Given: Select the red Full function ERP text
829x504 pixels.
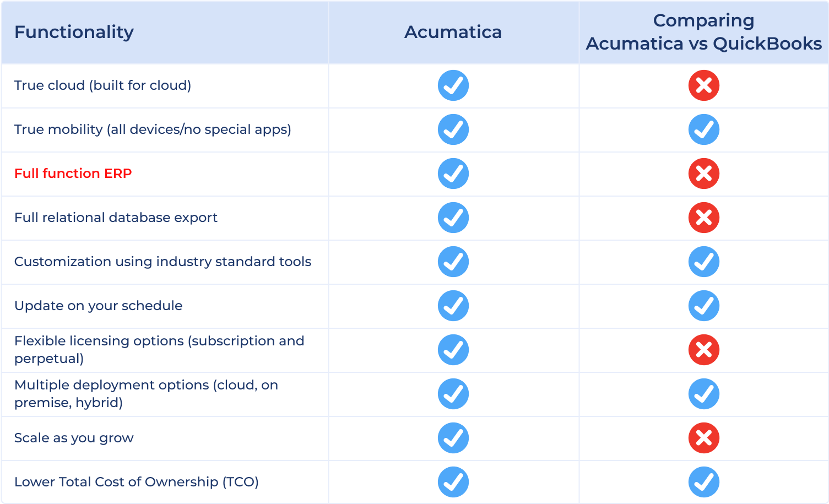Looking at the screenshot, I should pyautogui.click(x=73, y=174).
